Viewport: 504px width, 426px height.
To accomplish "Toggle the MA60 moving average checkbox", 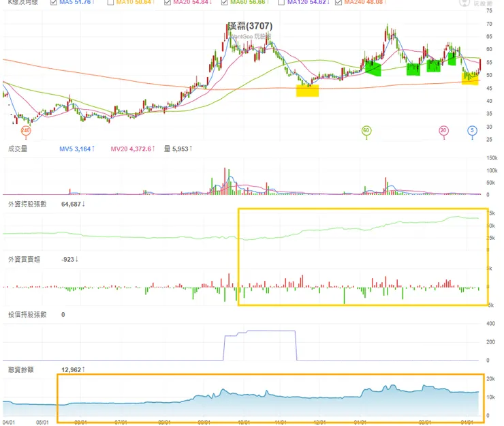I will point(224,2).
